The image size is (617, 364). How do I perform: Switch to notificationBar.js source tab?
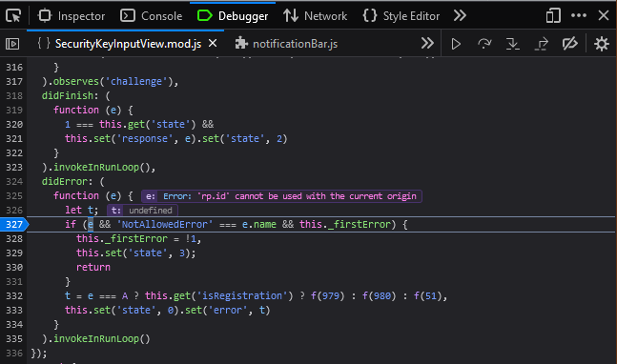pyautogui.click(x=286, y=44)
